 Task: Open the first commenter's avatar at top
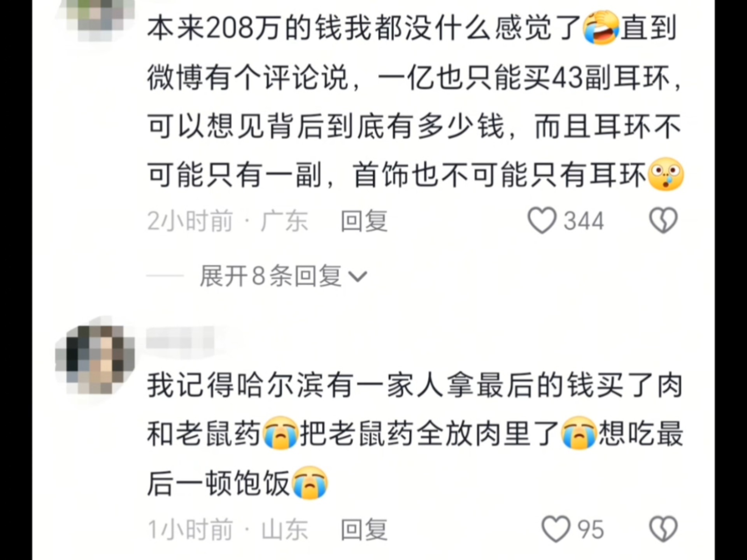(x=99, y=17)
